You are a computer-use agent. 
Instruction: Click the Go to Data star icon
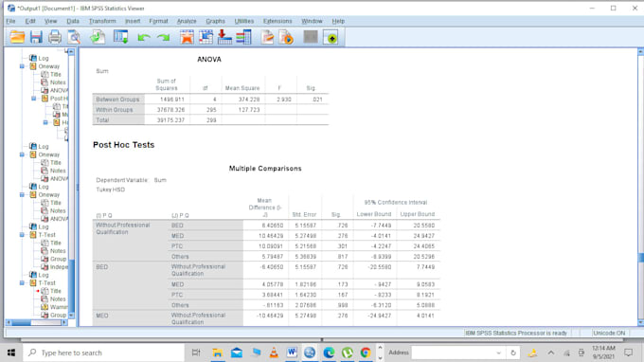pyautogui.click(x=187, y=37)
